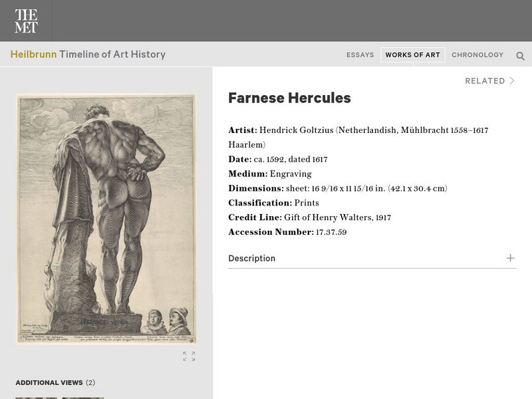Click the Description label
The height and width of the screenshot is (399, 532).
click(252, 259)
